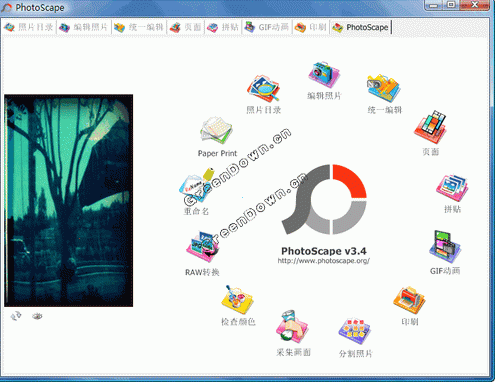Maximize the PhotoScape window

click(451, 5)
